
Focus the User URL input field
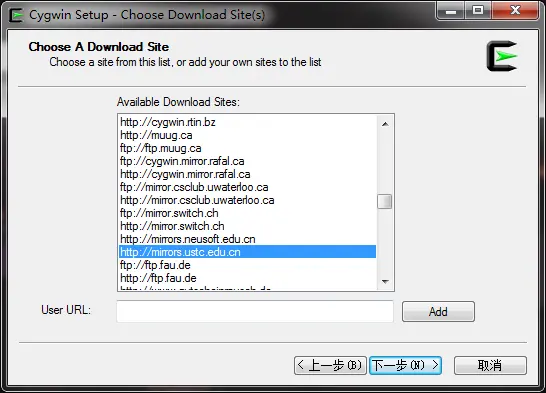tap(255, 311)
